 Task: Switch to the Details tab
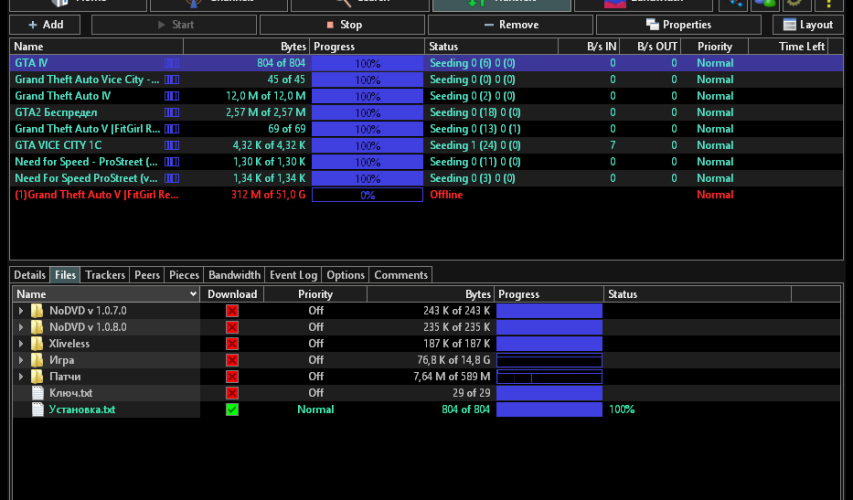click(29, 275)
